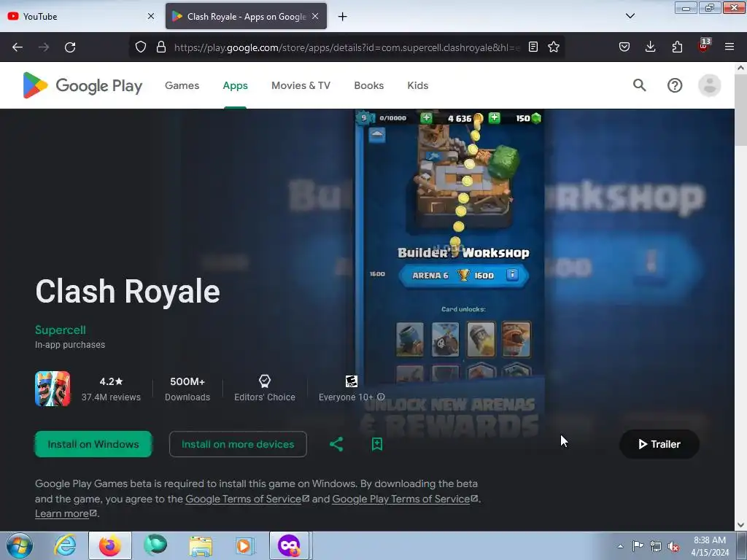Click the network tray icon
This screenshot has width=747, height=560.
click(656, 546)
